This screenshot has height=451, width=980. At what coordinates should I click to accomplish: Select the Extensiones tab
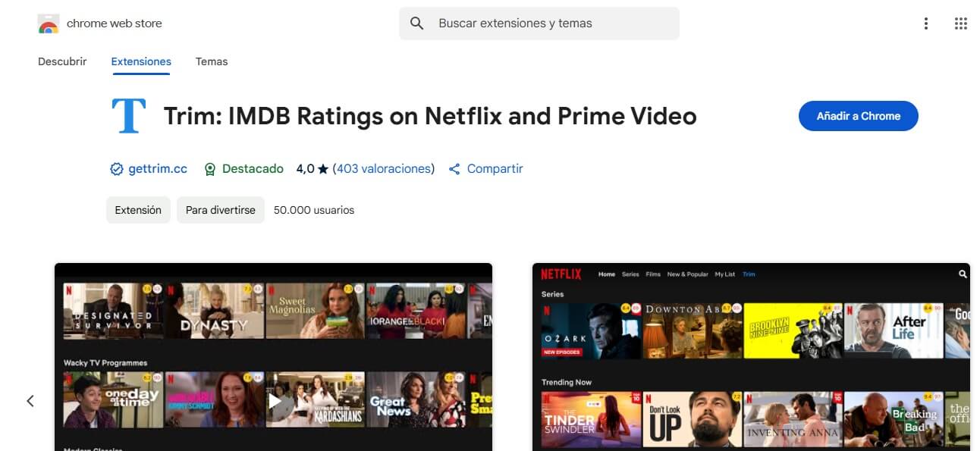(x=141, y=61)
